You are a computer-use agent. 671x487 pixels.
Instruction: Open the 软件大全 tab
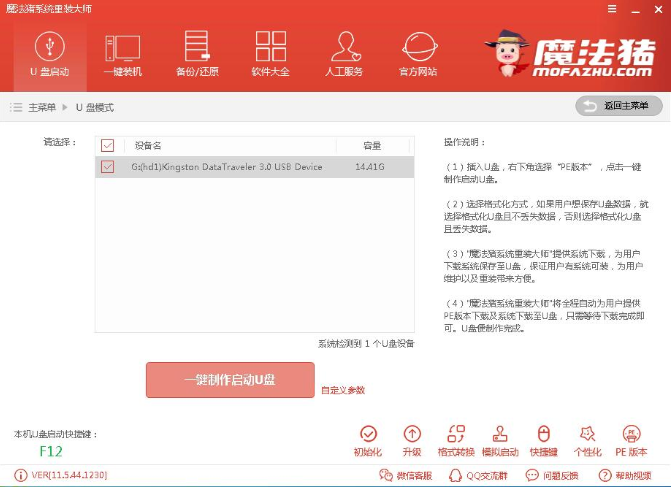point(270,55)
